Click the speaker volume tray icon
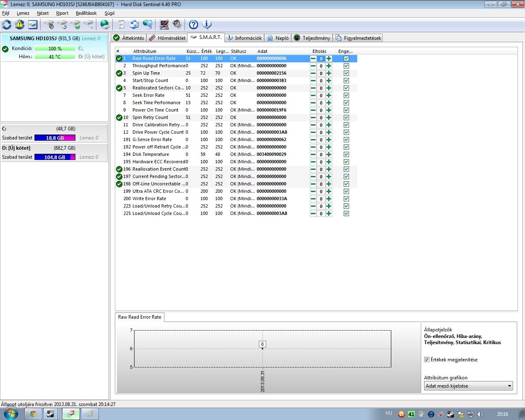 [480, 414]
